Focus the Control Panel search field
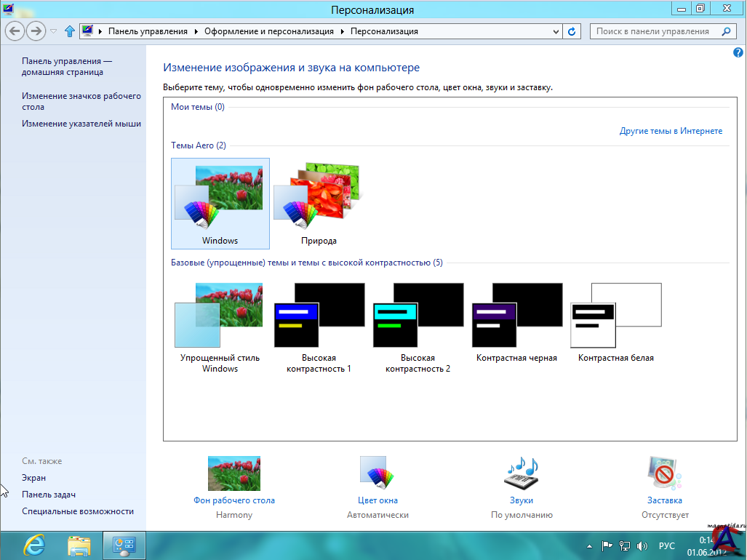 coord(665,31)
